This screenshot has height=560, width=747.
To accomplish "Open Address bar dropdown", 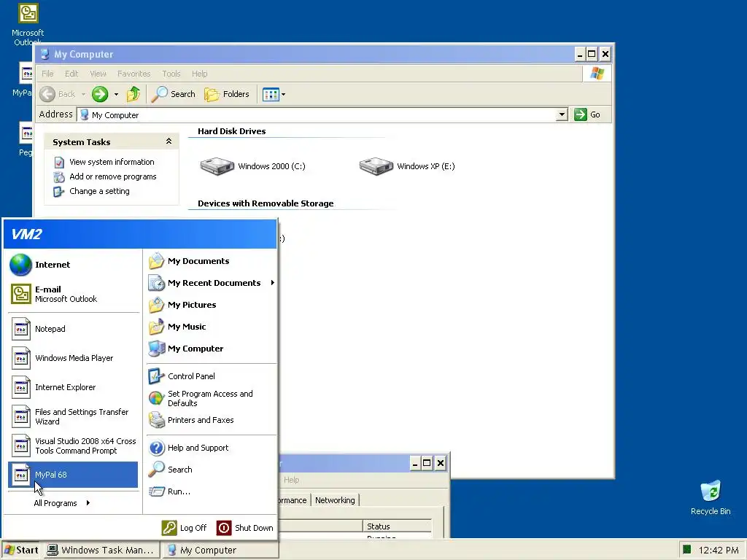I will 562,114.
